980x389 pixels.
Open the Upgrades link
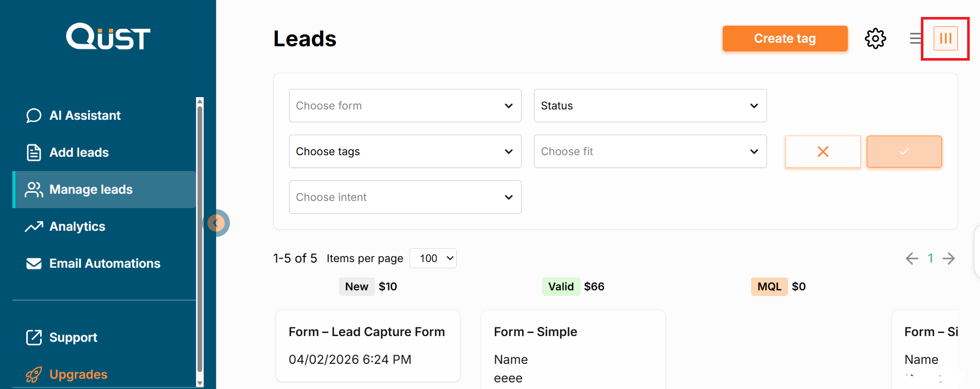(78, 375)
